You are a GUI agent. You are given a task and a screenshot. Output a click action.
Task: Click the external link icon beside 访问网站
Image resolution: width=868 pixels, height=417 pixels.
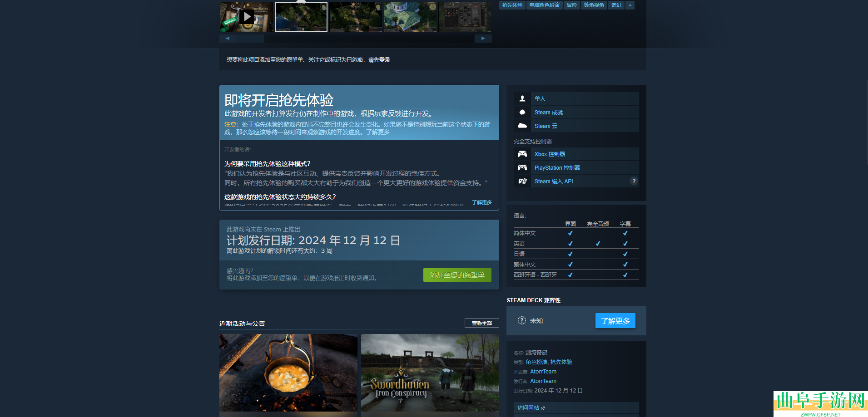(x=543, y=408)
